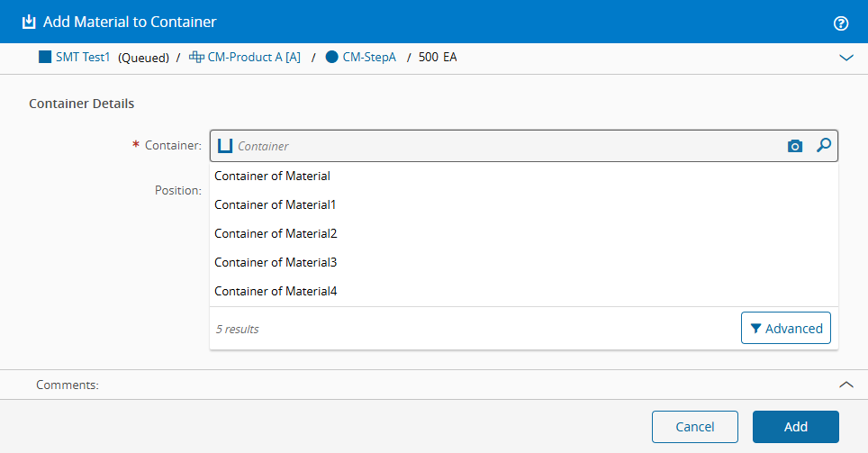Focus the Container input field

click(x=504, y=146)
